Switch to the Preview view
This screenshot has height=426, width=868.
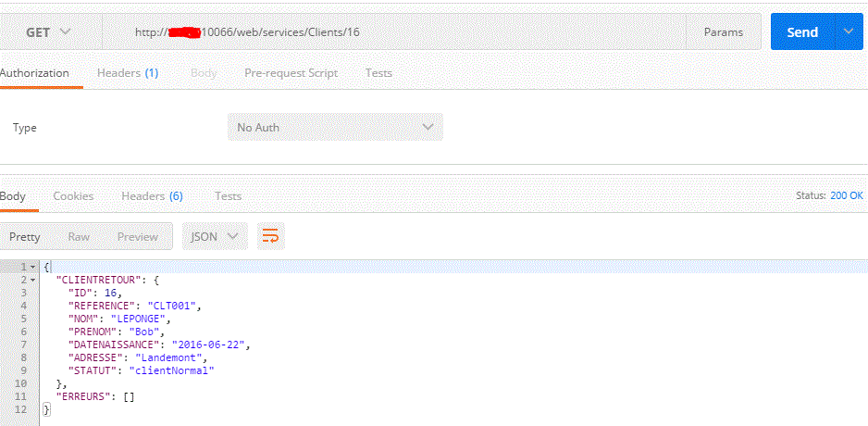click(138, 237)
